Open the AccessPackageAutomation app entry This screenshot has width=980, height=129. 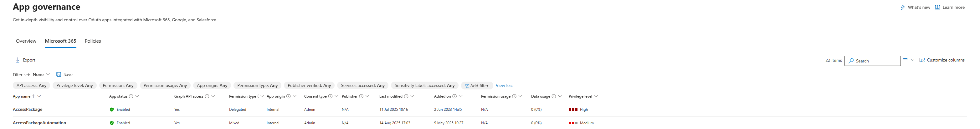tap(39, 123)
